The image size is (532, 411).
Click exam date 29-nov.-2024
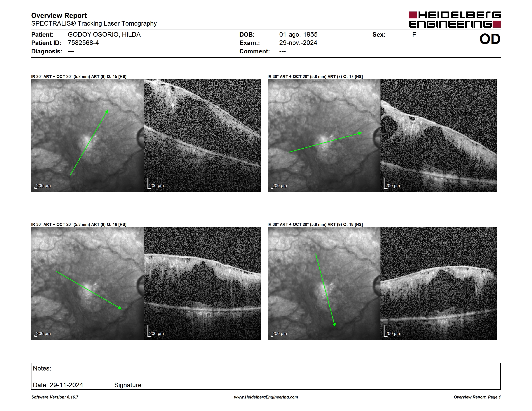[x=298, y=43]
